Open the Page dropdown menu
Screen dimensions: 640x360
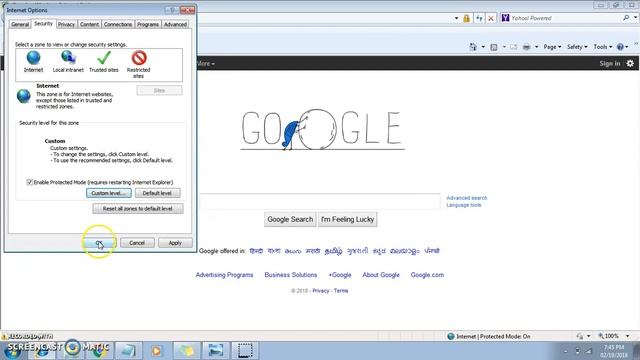point(552,47)
